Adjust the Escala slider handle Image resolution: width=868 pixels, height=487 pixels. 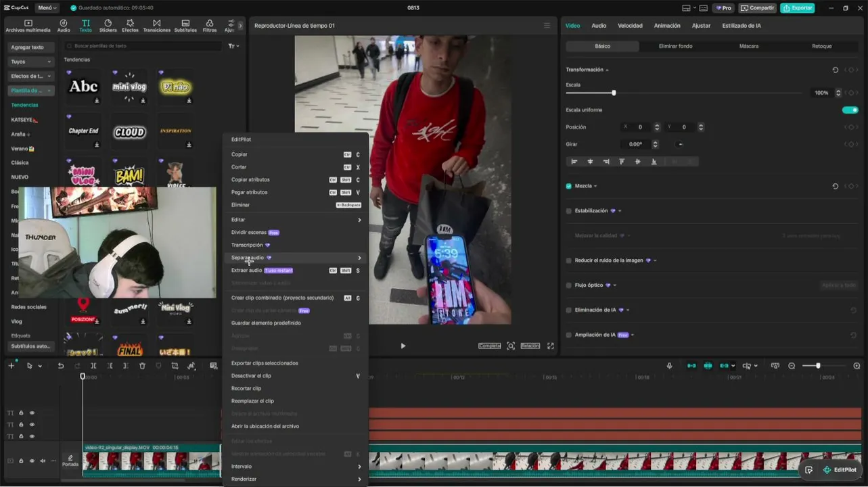click(614, 93)
